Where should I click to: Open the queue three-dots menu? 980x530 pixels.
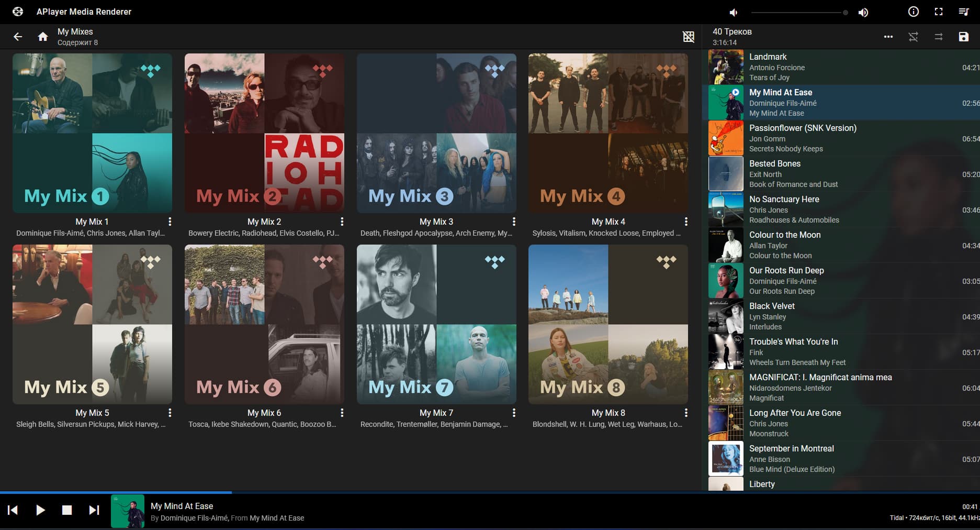coord(888,37)
